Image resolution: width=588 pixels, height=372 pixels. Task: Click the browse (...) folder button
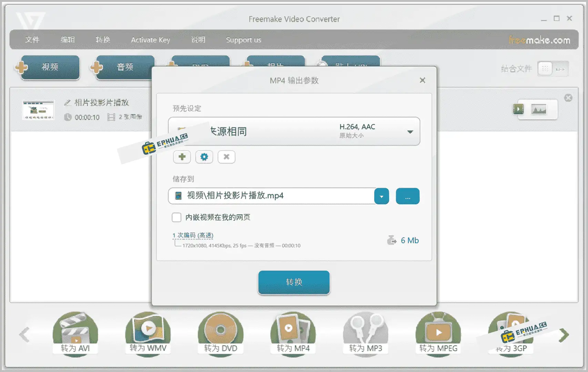[x=408, y=196]
